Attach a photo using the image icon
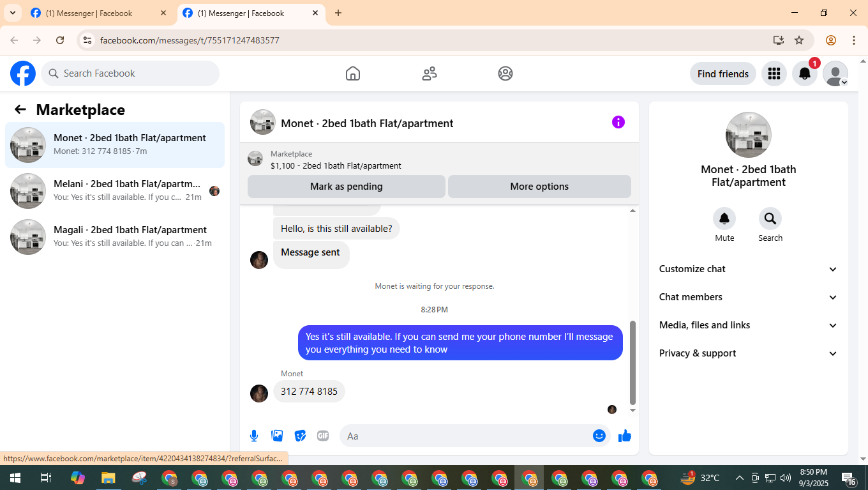Viewport: 868px width, 490px height. 277,436
